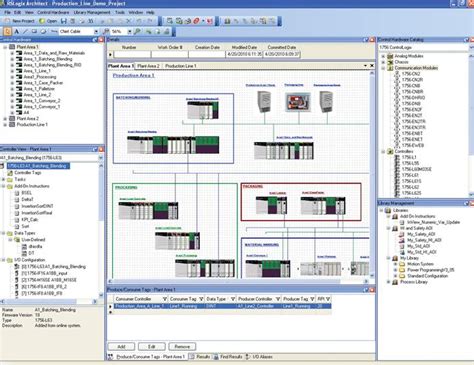474x365 pixels.
Task: Click the green magnifier zoom icon
Action: click(137, 31)
